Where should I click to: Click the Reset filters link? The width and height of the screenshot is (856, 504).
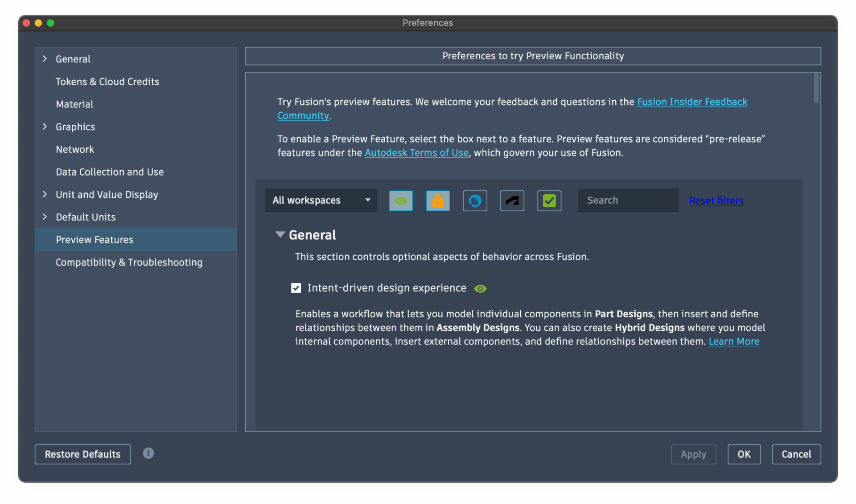[716, 201]
